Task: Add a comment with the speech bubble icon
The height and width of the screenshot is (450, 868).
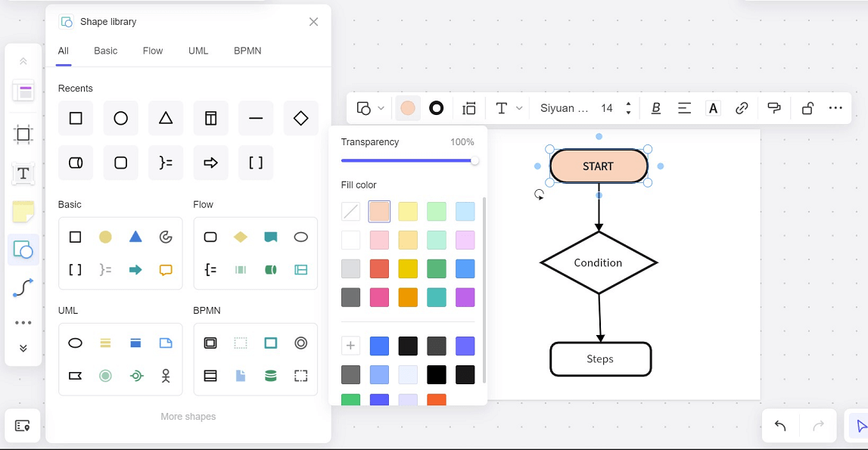Action: point(773,107)
